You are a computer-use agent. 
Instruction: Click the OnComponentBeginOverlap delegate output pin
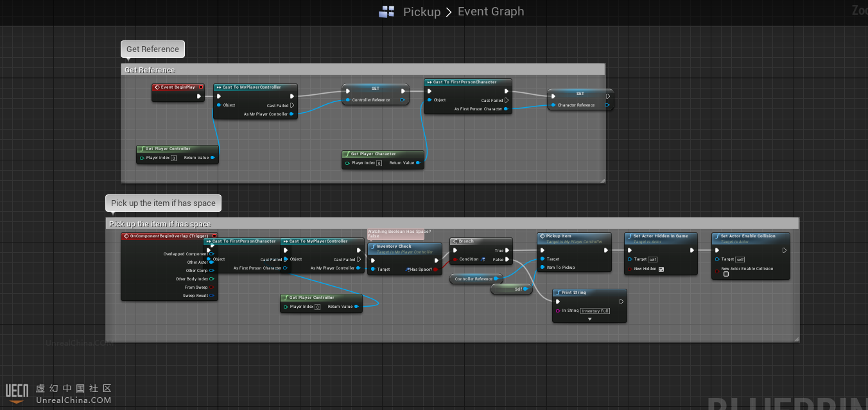coord(214,236)
